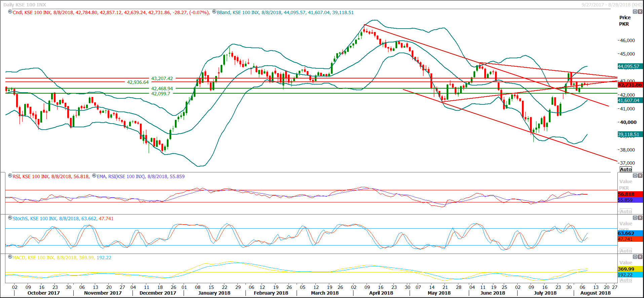Screen dimensions: 644x298
Task: Close the price chart pane
Action: (640, 12)
